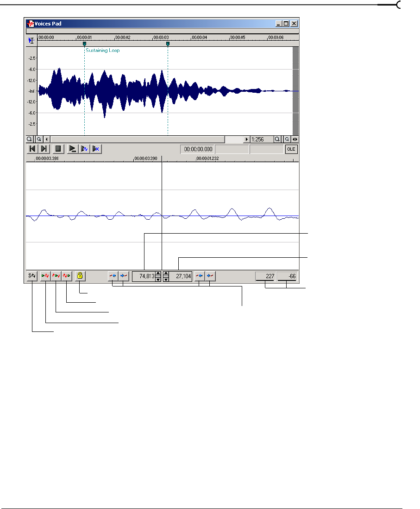Click the Play as Sample button

pos(96,149)
